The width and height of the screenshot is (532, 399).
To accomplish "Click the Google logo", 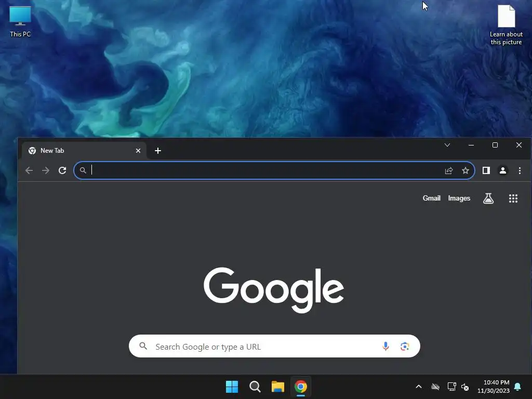I will tap(274, 289).
